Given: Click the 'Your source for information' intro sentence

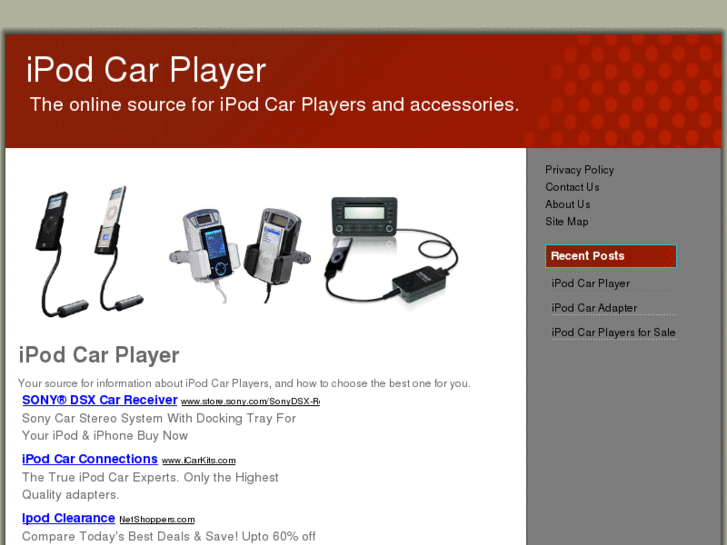Looking at the screenshot, I should (244, 384).
